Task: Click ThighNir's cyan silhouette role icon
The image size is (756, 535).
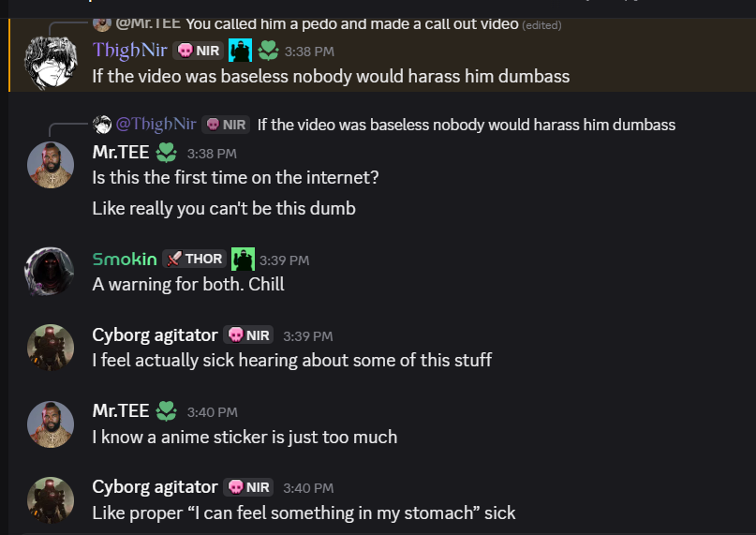Action: click(240, 51)
